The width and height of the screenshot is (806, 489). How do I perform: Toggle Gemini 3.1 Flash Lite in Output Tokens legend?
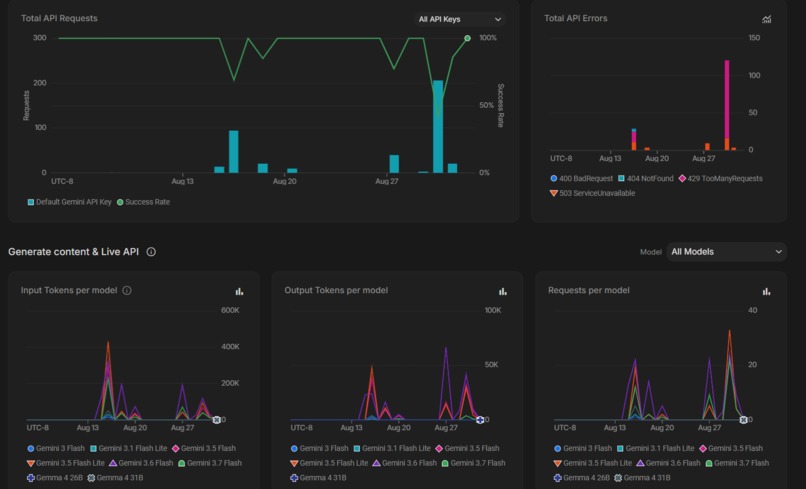(x=392, y=448)
